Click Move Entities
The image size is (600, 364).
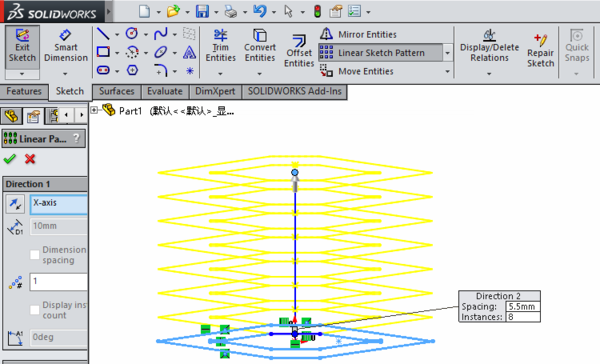357,71
